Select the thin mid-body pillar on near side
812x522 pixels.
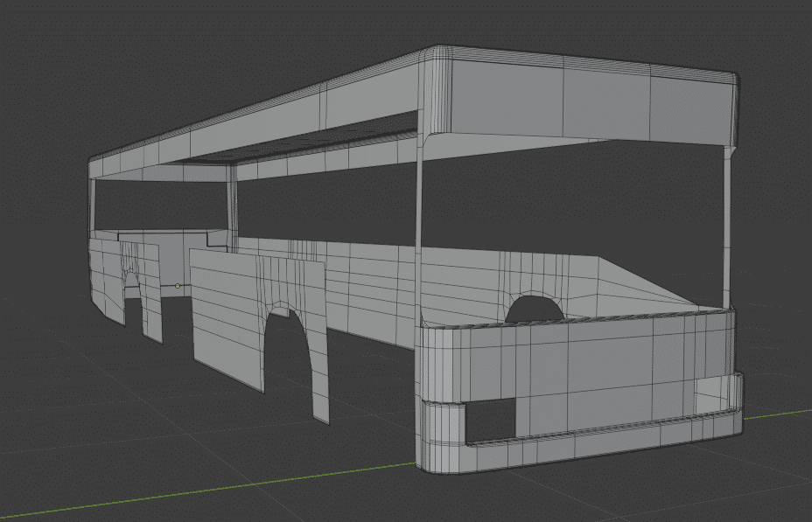pyautogui.click(x=232, y=208)
